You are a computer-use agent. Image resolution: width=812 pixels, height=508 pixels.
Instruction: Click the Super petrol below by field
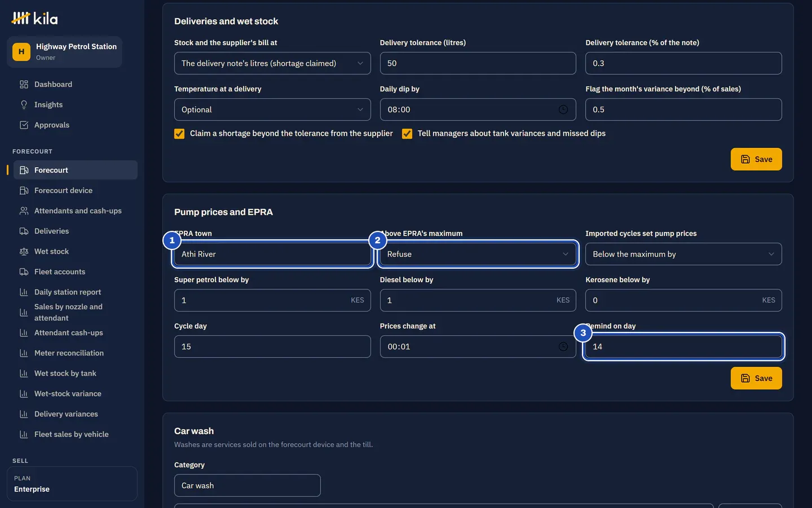272,300
